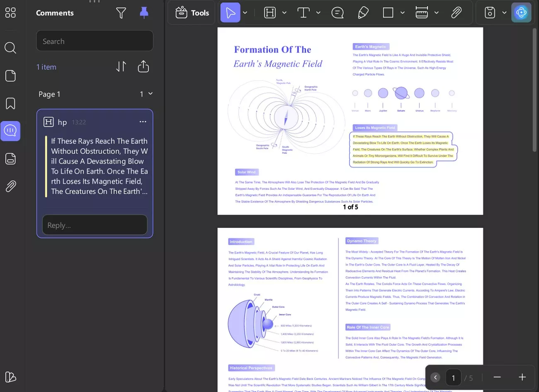Open the measure ruler tool
539x392 pixels.
[422, 12]
